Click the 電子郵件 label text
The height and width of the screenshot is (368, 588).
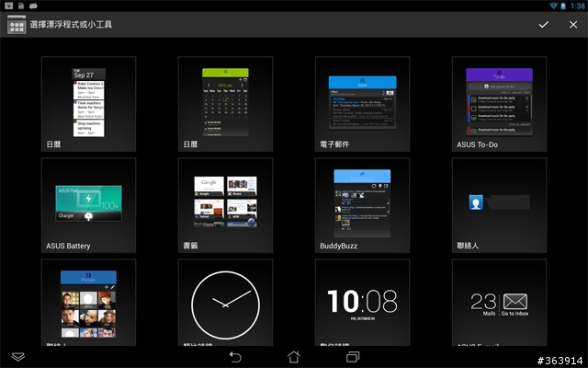pos(334,144)
